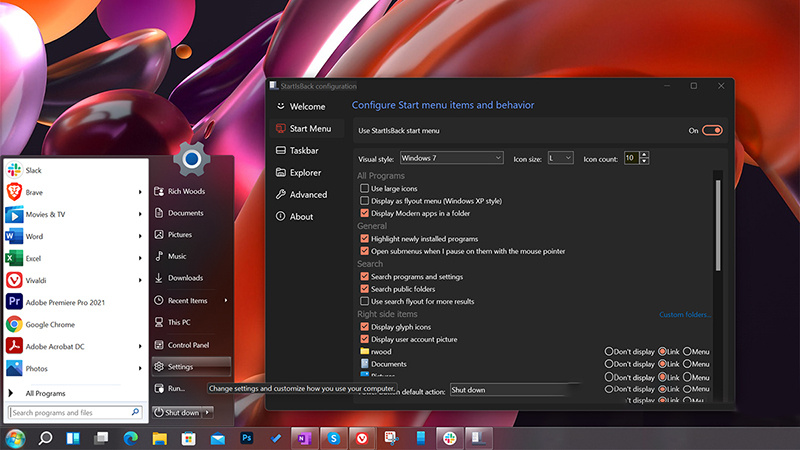Launch Google Chrome from the Start menu
Viewport: 800px width, 450px height.
[76, 324]
